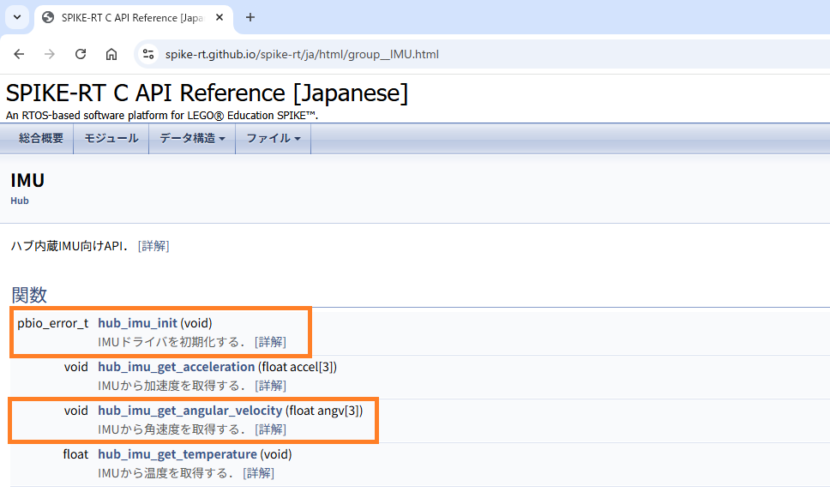Image resolution: width=830 pixels, height=504 pixels.
Task: Expand the データ構造 dropdown menu
Action: coord(192,138)
